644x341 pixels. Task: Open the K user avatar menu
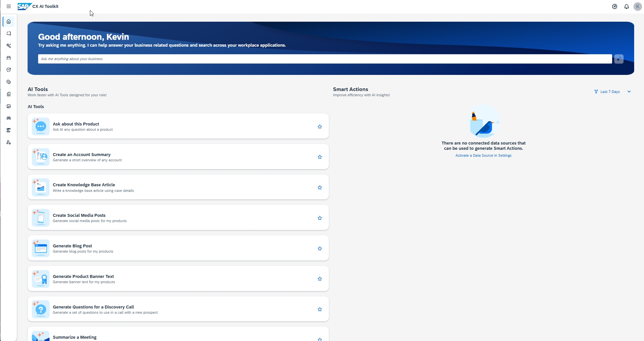pos(638,7)
